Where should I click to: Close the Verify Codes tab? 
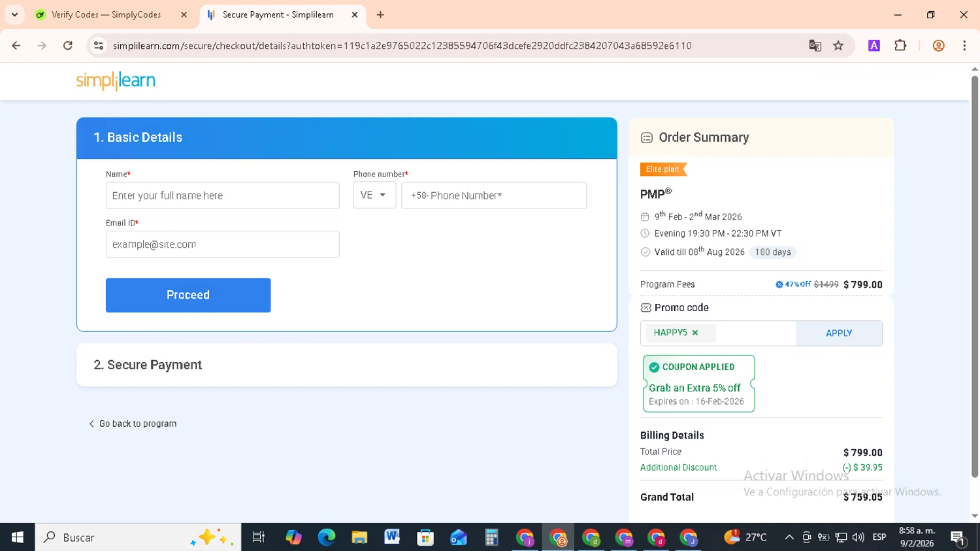[x=184, y=14]
